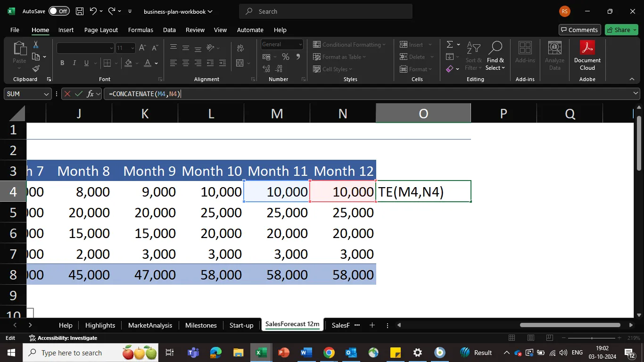Click the AutoSum sigma icon
Viewport: 644px width, 362px height.
pyautogui.click(x=450, y=44)
